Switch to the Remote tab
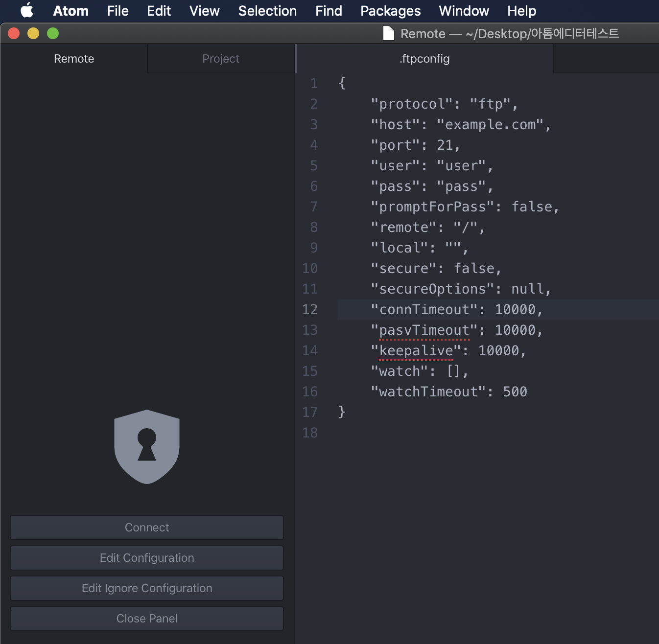Viewport: 659px width, 644px height. (x=74, y=59)
